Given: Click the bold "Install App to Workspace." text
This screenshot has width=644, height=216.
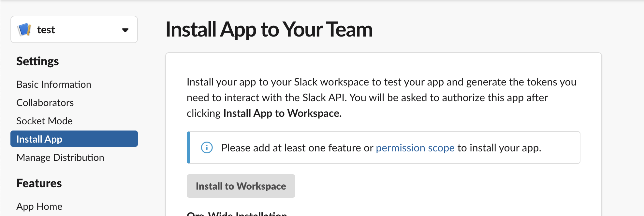Looking at the screenshot, I should 282,113.
